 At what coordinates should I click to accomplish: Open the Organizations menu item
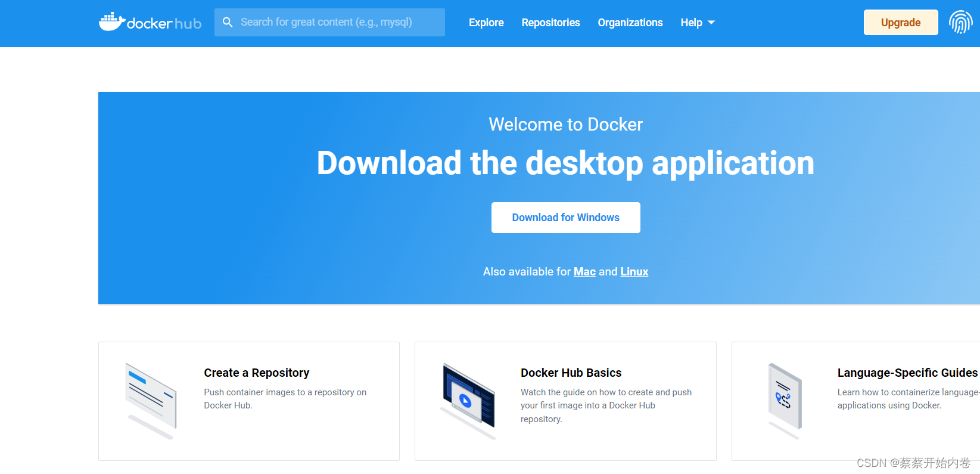click(x=630, y=23)
